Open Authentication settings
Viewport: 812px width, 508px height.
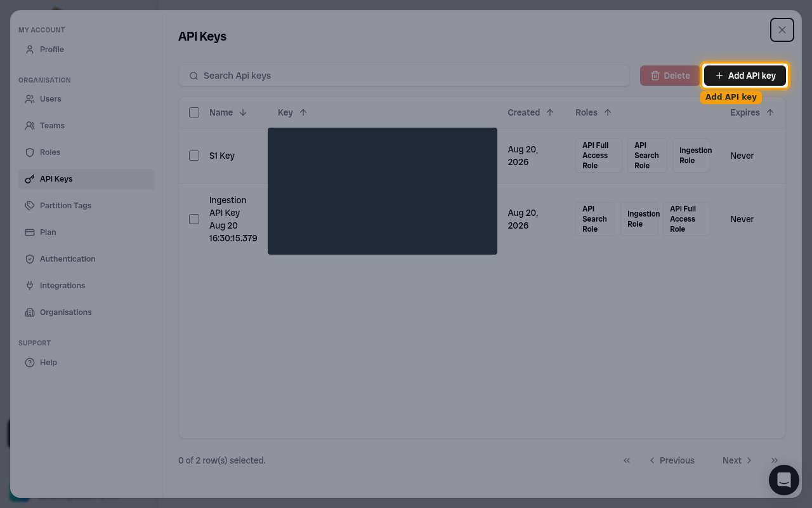(86, 259)
